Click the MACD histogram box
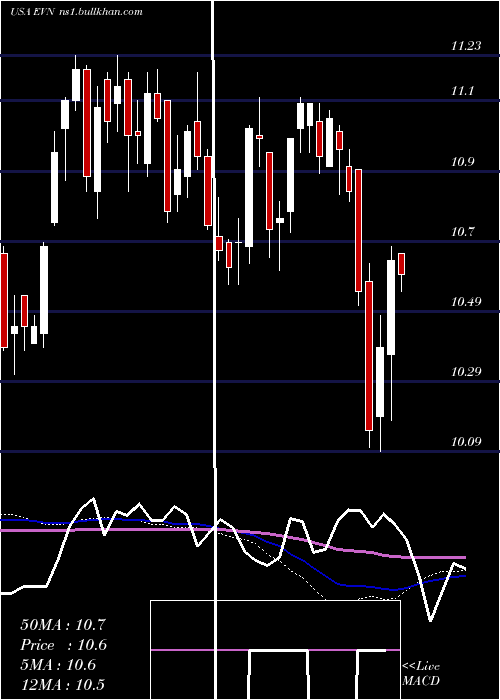The image size is (500, 700). [275, 650]
